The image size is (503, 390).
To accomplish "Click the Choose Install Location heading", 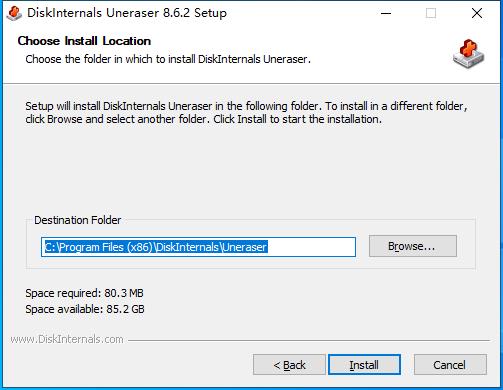I will coord(84,41).
